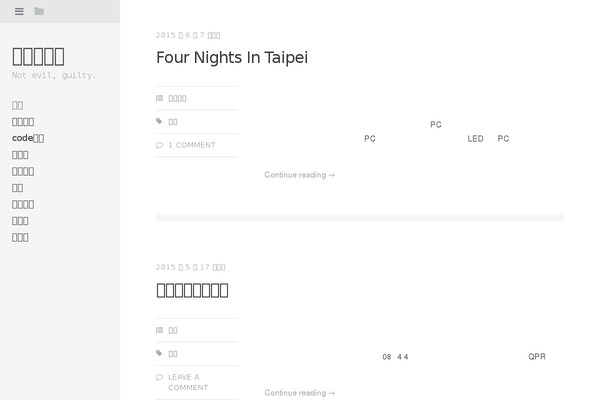Screen dimensions: 600x400
Task: Click Continue reading link of second post
Action: [x=300, y=393]
